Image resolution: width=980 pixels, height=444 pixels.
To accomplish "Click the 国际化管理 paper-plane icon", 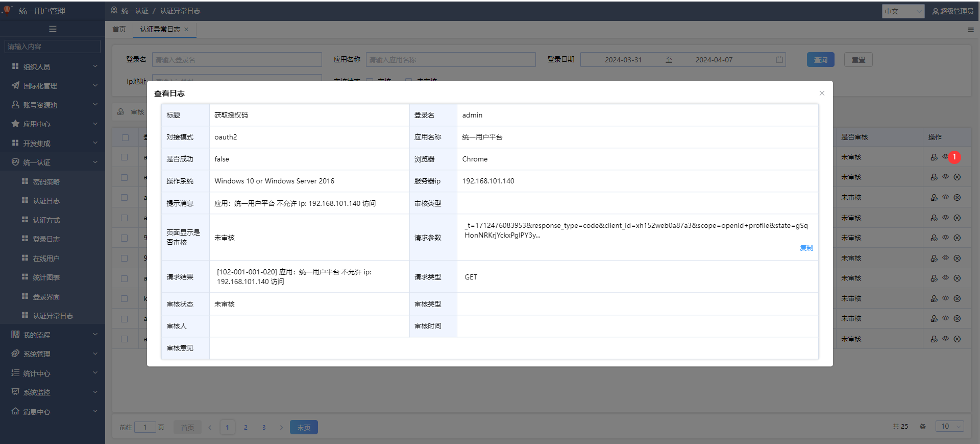I will [x=15, y=85].
